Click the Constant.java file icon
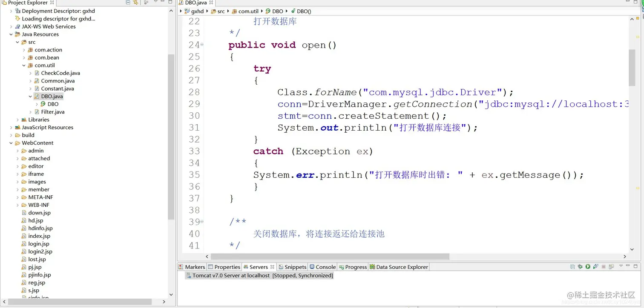The image size is (644, 308). tap(37, 88)
